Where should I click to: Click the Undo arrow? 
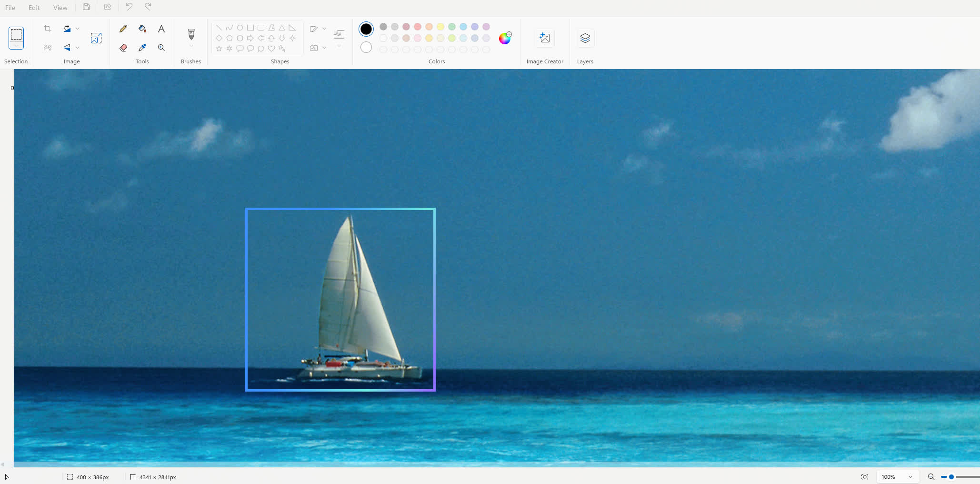[x=129, y=7]
